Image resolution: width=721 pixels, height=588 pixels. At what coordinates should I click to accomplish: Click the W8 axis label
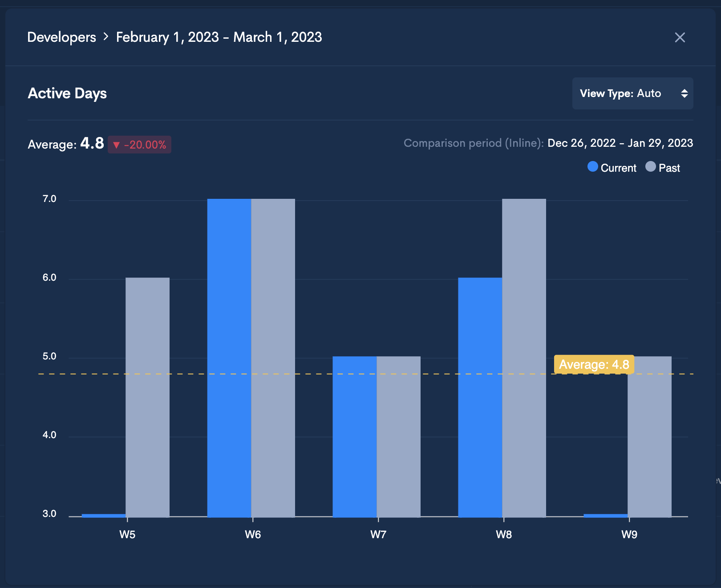pyautogui.click(x=504, y=535)
